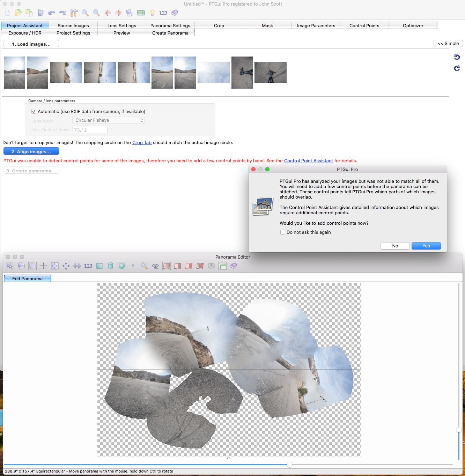Open the Create Panorama tab
465x476 pixels.
click(x=170, y=33)
